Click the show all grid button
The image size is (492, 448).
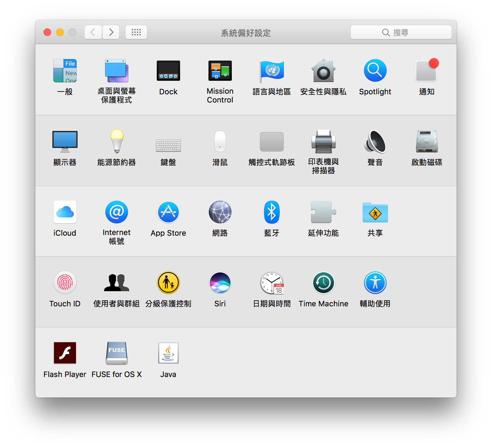(x=136, y=32)
